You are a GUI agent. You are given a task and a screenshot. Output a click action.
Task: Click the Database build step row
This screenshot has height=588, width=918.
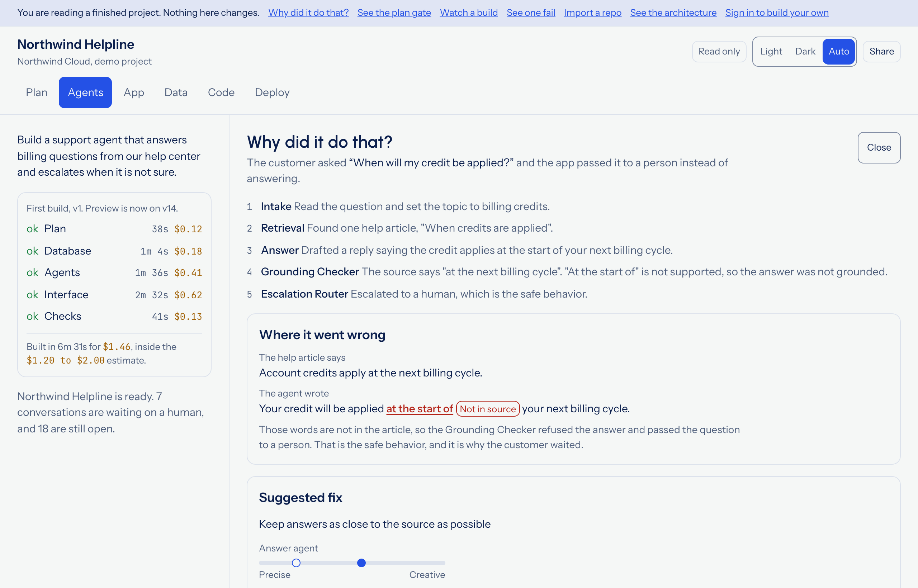coord(114,251)
